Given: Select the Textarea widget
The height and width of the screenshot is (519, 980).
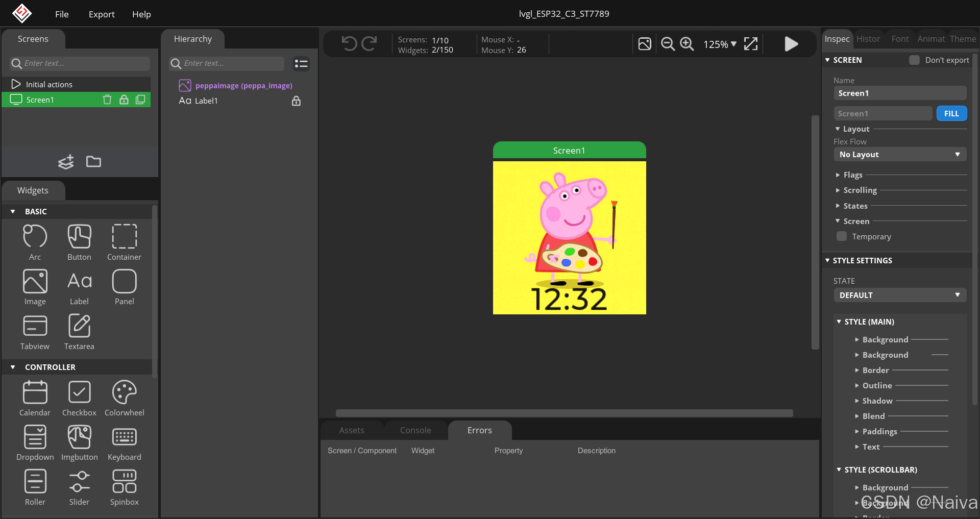Looking at the screenshot, I should (x=79, y=332).
